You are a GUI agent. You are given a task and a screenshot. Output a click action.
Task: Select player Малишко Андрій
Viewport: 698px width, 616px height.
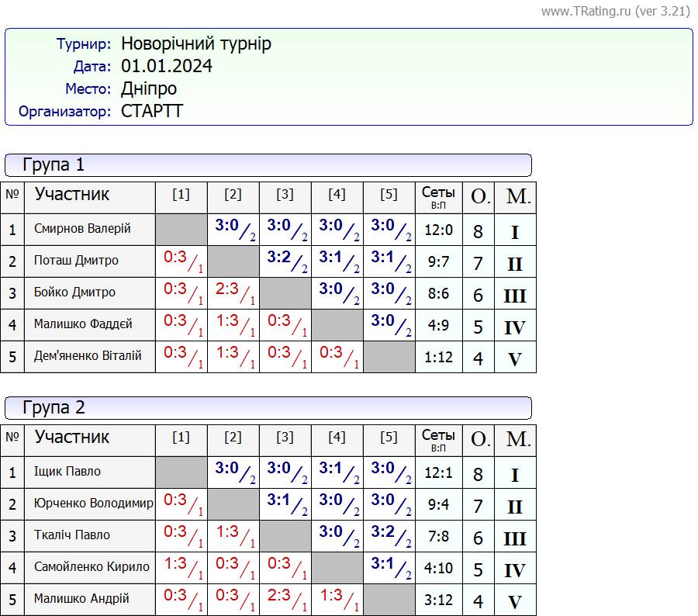81,599
